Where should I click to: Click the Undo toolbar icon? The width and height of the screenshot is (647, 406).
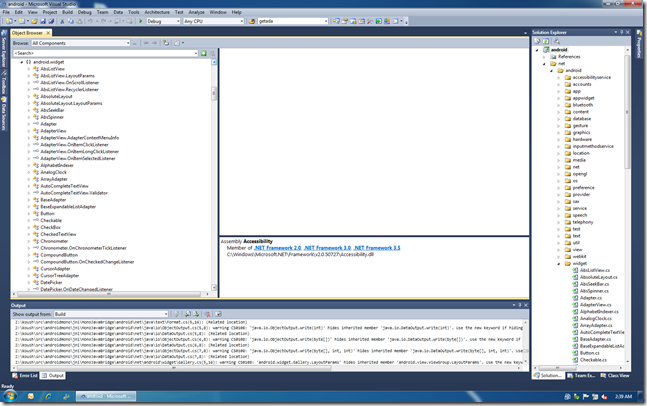[x=90, y=21]
